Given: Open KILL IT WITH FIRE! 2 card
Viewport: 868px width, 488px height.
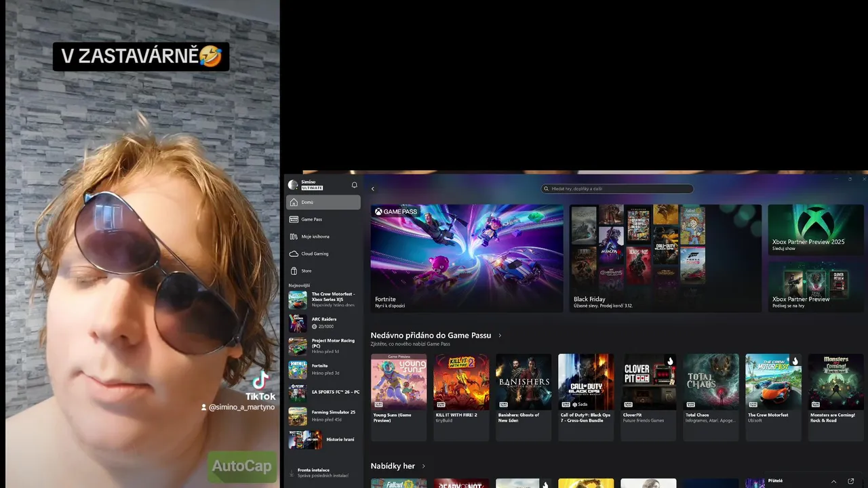Looking at the screenshot, I should pyautogui.click(x=461, y=397).
